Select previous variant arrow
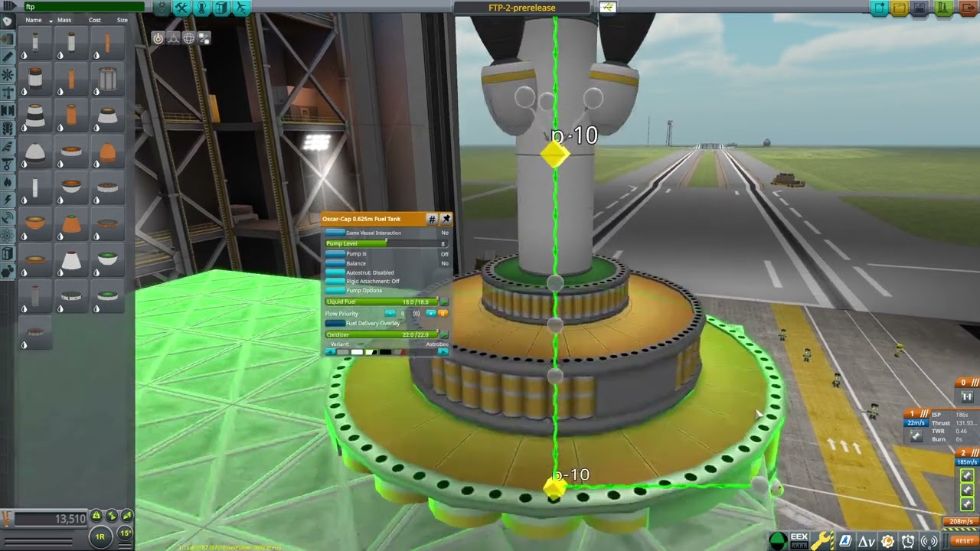 click(x=331, y=352)
